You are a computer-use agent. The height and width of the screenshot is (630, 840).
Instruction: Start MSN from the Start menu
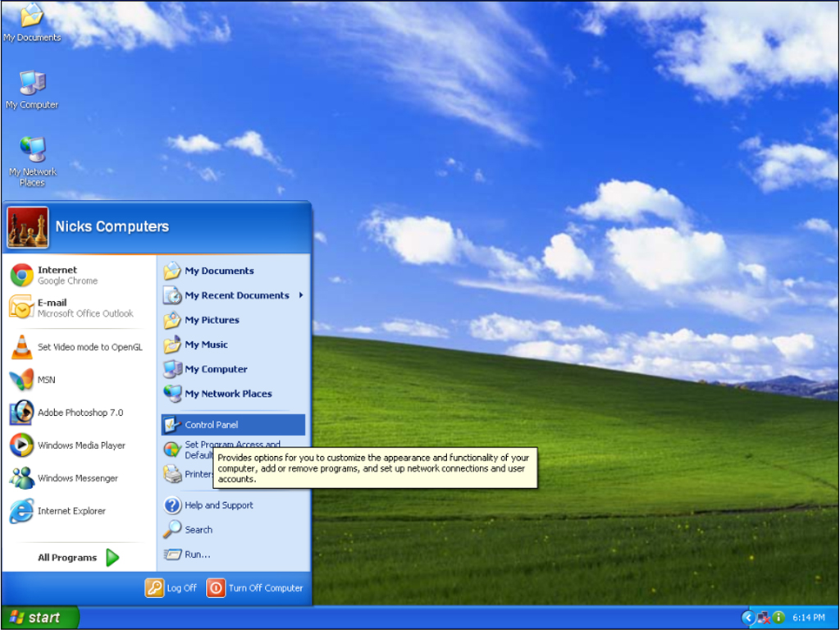click(49, 380)
